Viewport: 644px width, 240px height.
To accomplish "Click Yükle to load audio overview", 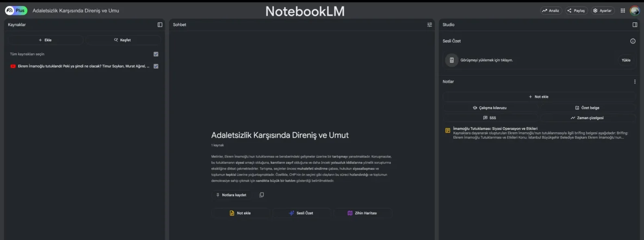I will (626, 60).
